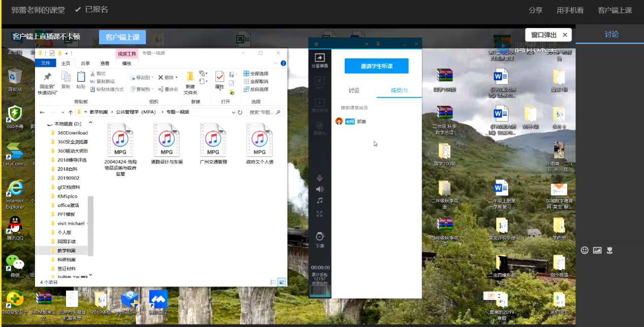This screenshot has height=327, width=644.
Task: Click the 搜索课堂成员 search field
Action: [x=376, y=108]
